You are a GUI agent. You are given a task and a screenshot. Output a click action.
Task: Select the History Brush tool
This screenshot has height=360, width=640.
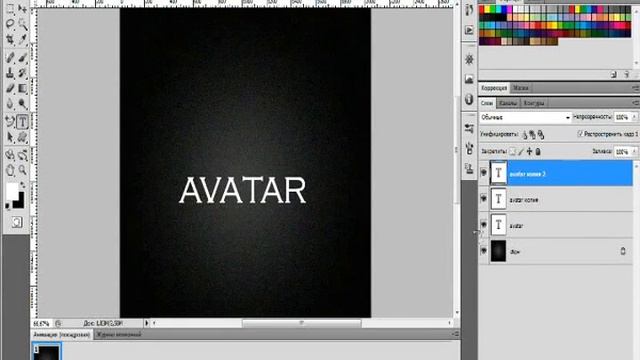[23, 73]
